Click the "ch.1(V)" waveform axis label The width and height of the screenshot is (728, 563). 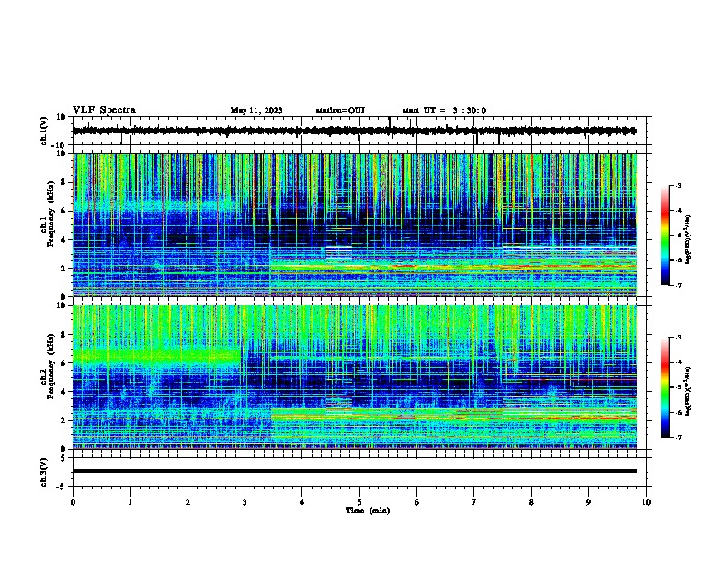(x=44, y=131)
